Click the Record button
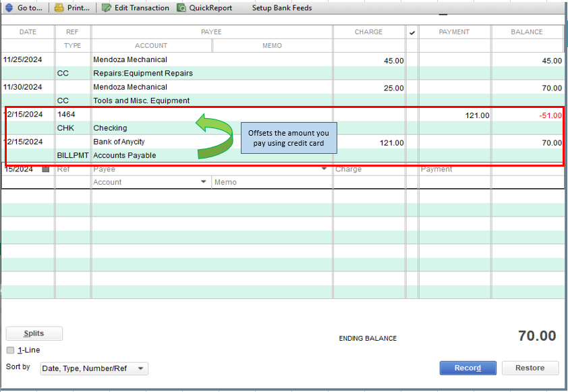Viewport: 568px width, 392px height. coord(468,368)
